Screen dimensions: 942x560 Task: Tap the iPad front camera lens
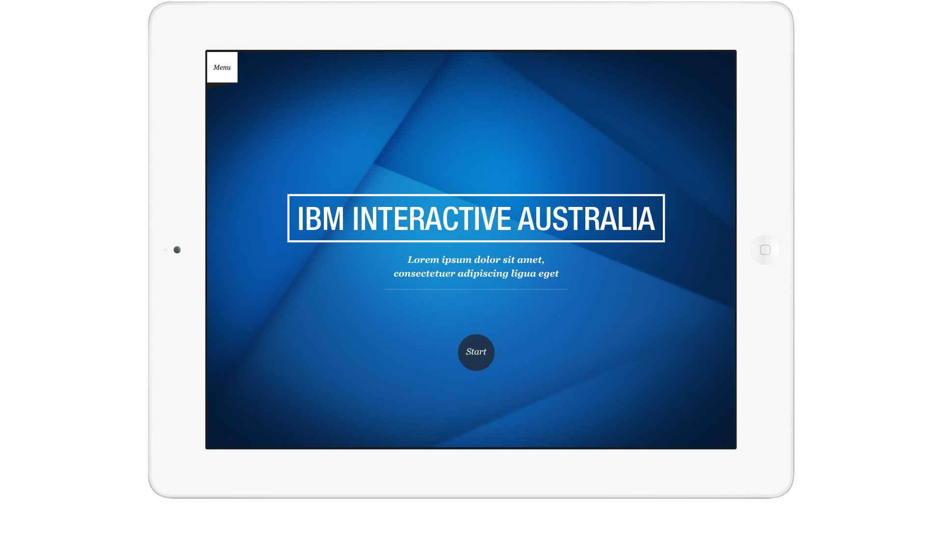(177, 250)
